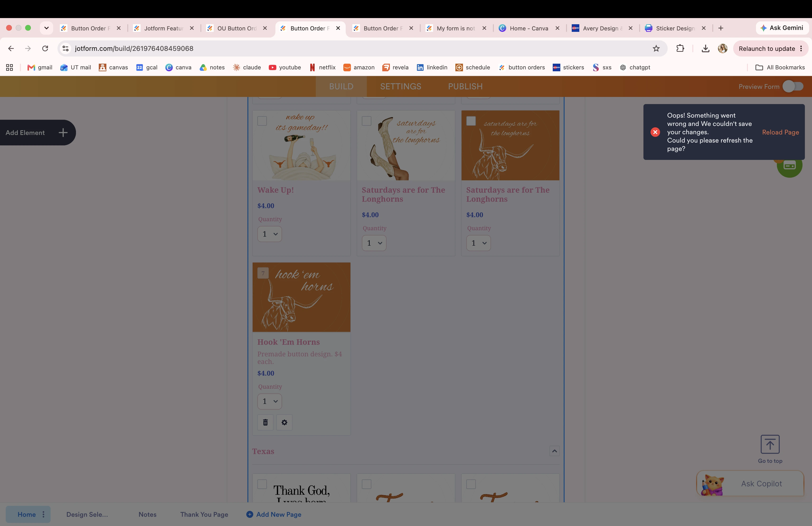Click the Go to top arrow icon
The width and height of the screenshot is (812, 526).
pyautogui.click(x=770, y=444)
